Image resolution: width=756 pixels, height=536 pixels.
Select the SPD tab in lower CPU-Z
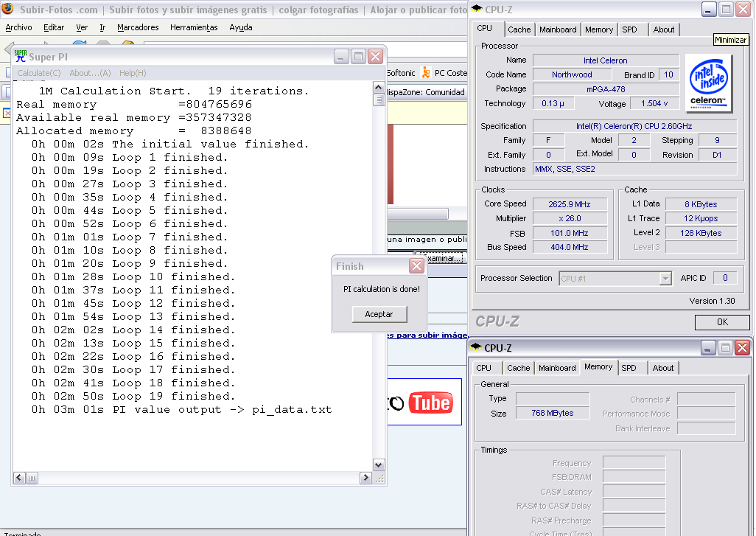coord(629,368)
